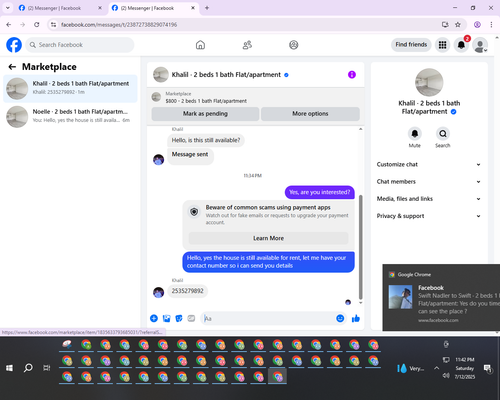Viewport: 500px width, 400px height.
Task: Expand Privacy & support section
Action: tap(429, 216)
